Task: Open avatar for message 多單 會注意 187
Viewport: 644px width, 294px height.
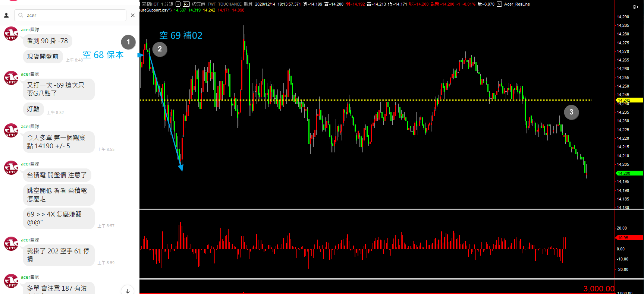Action: point(11,281)
